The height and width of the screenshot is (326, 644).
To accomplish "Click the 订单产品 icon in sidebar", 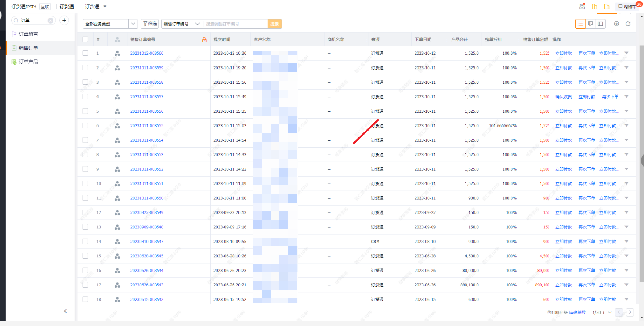I will (x=14, y=62).
